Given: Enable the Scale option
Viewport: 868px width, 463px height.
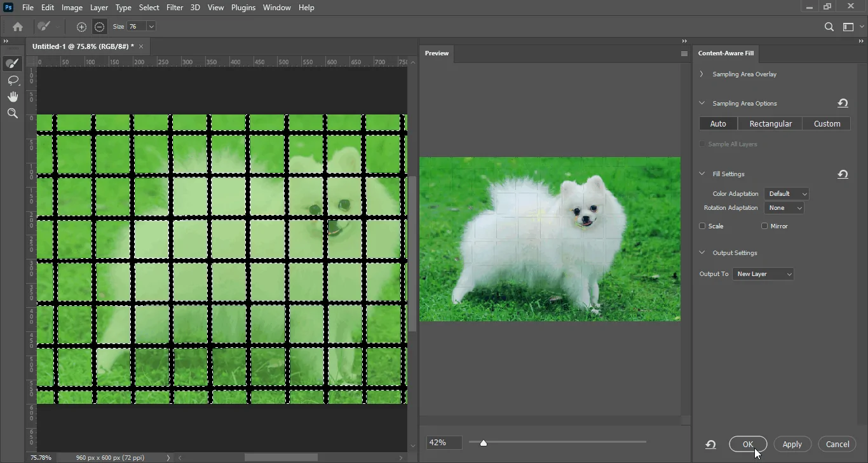Looking at the screenshot, I should point(702,226).
